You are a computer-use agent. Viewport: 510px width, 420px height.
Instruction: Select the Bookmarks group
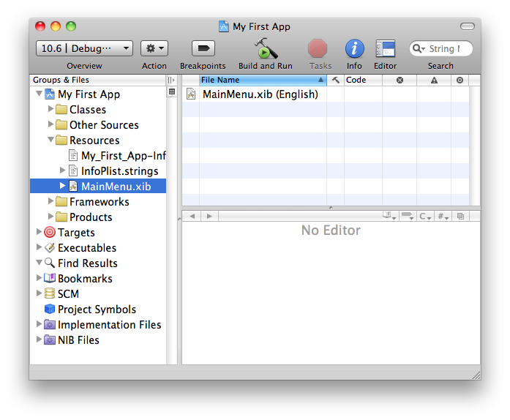pyautogui.click(x=85, y=279)
